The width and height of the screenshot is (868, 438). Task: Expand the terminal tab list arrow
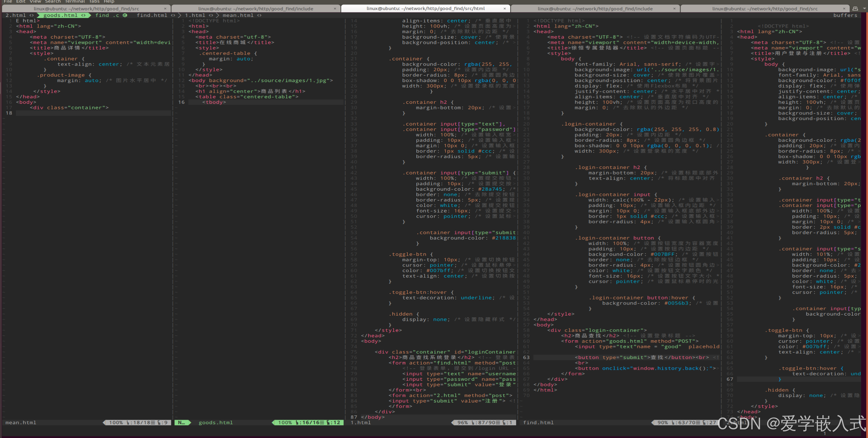[x=864, y=9]
